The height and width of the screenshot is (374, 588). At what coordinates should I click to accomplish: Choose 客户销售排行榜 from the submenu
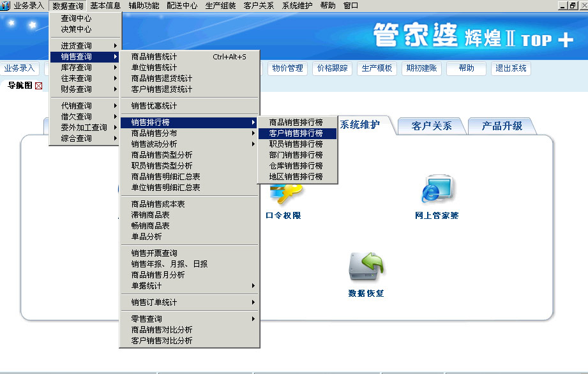(298, 133)
